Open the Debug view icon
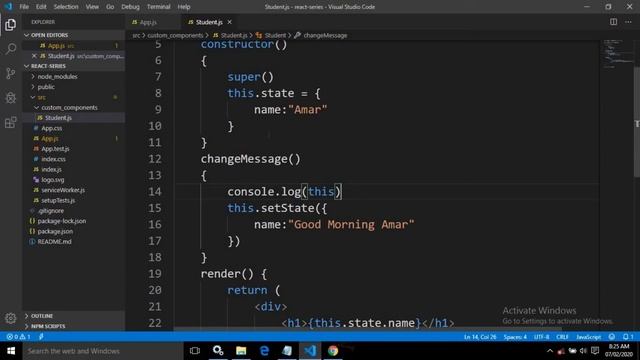 point(11,98)
